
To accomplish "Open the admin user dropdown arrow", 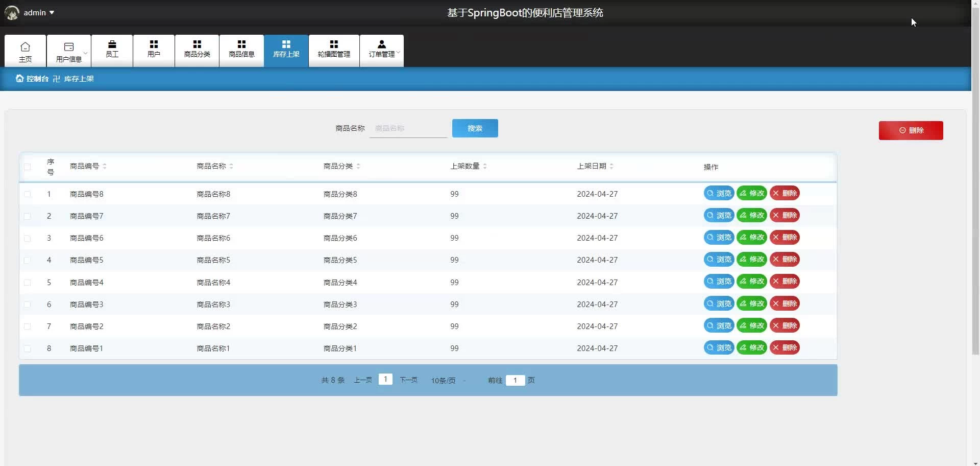I will 52,13.
